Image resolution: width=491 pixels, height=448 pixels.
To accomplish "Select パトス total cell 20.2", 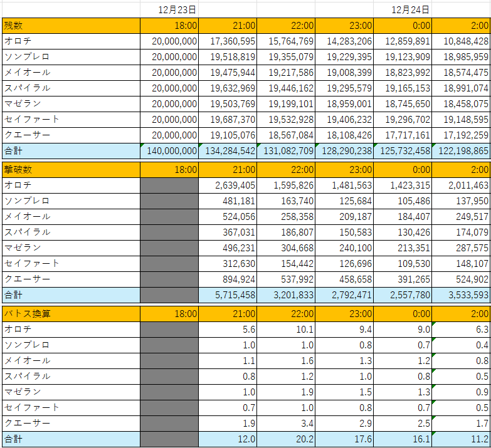I will (x=286, y=439).
